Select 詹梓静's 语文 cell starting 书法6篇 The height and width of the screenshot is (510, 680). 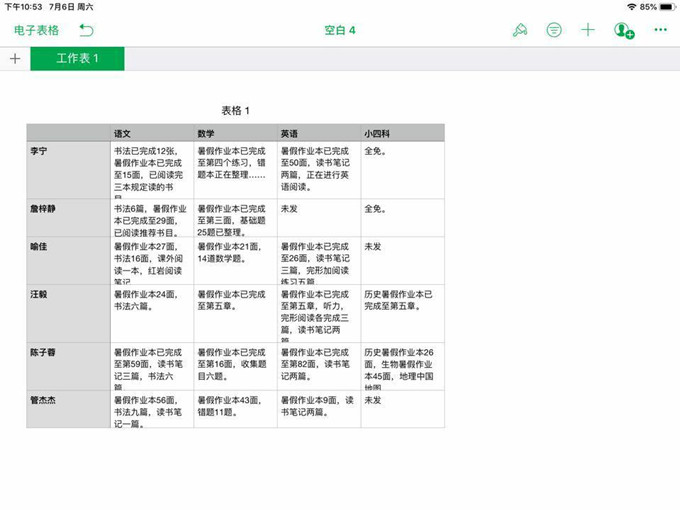pos(152,218)
